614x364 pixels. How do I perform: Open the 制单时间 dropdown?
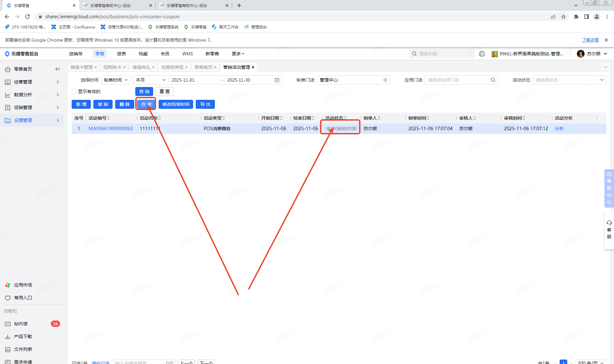pyautogui.click(x=115, y=80)
